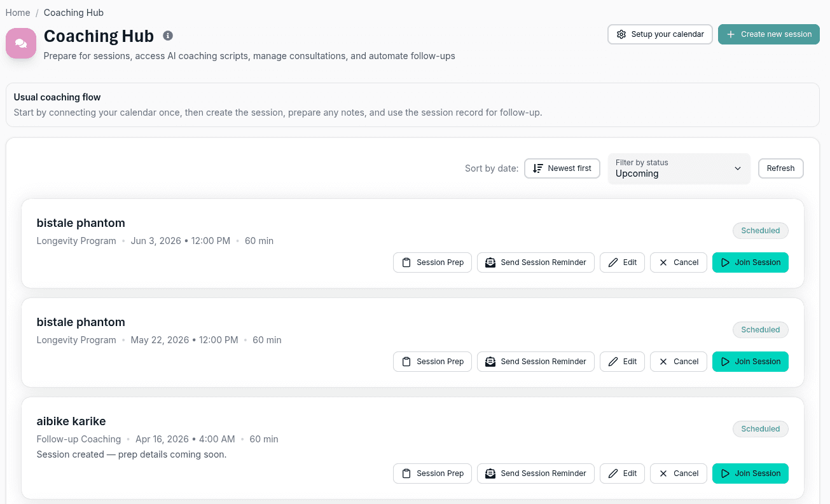This screenshot has width=830, height=504.
Task: Click the pencil icon in May 22 session Edit
Action: click(613, 362)
